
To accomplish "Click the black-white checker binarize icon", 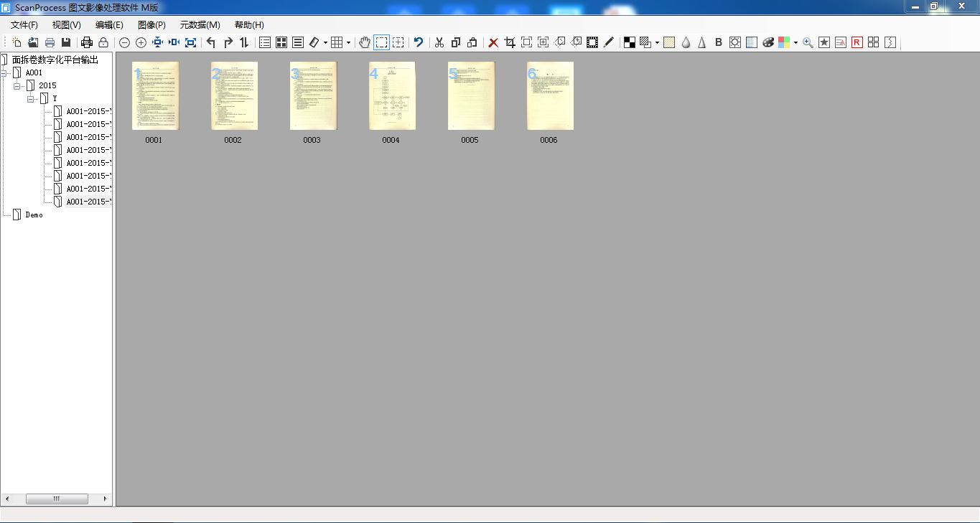I will (630, 42).
